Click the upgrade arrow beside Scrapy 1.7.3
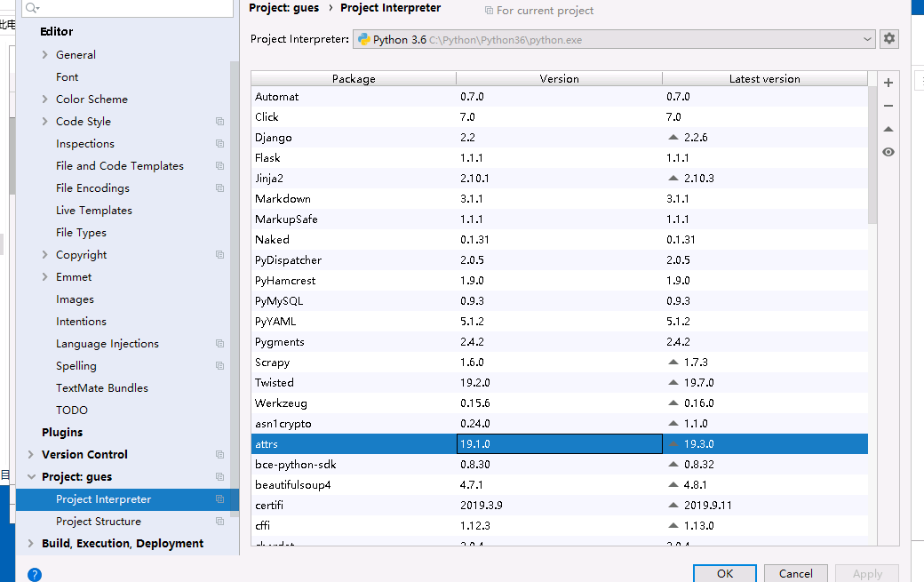The height and width of the screenshot is (582, 924). 673,363
